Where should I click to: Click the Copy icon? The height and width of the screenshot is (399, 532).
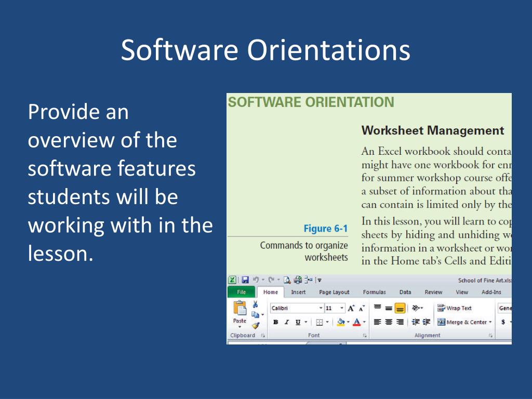click(x=255, y=315)
